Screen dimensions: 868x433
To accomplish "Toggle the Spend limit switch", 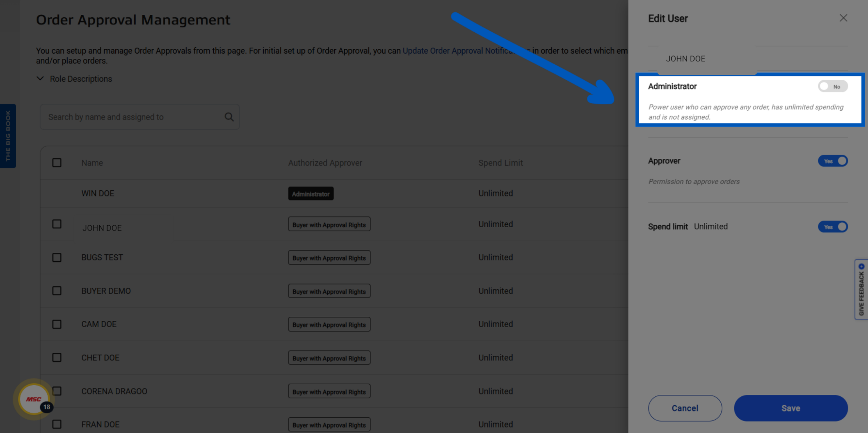I will point(832,226).
